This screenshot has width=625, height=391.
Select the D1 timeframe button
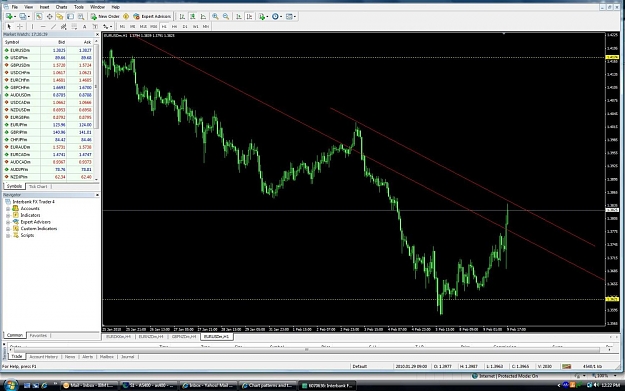click(x=185, y=26)
